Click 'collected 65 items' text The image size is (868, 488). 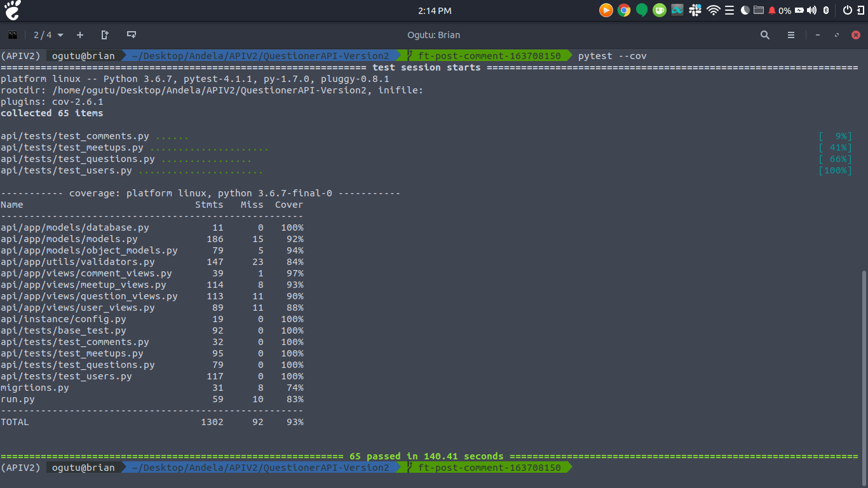coord(51,113)
